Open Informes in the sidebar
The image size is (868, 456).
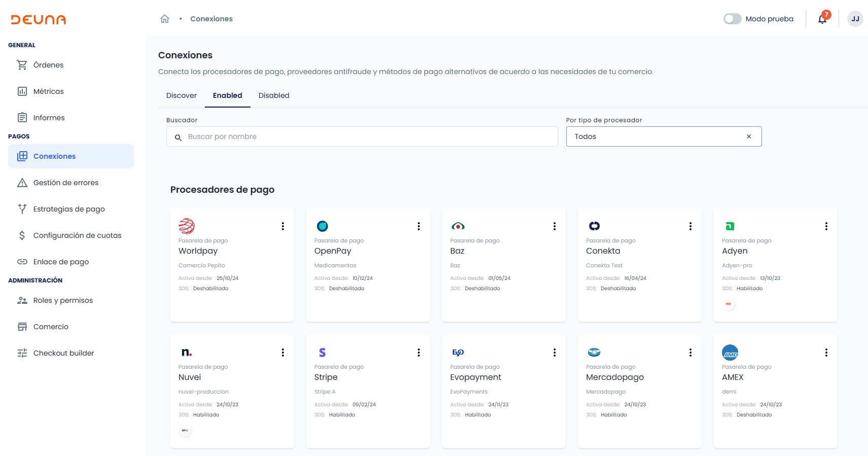click(71, 118)
